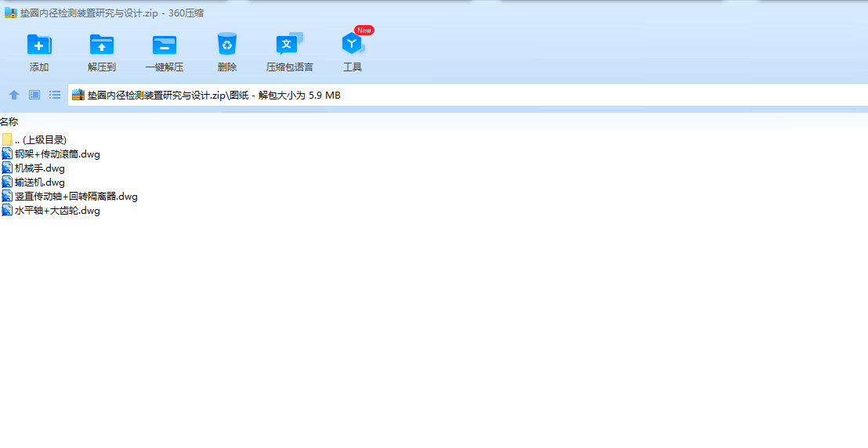Go up one level with the arrow icon

14,95
